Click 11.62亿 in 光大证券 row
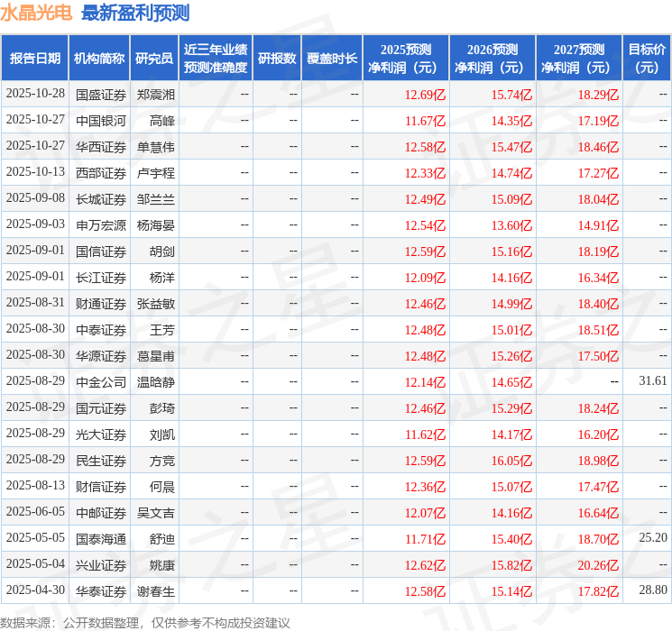 (x=425, y=434)
